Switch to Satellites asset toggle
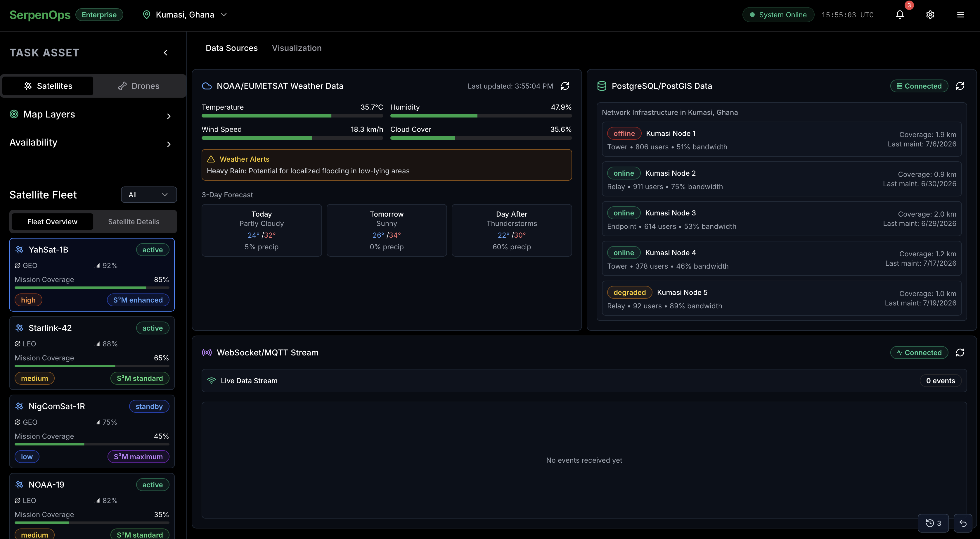Viewport: 980px width, 539px height. (48, 86)
